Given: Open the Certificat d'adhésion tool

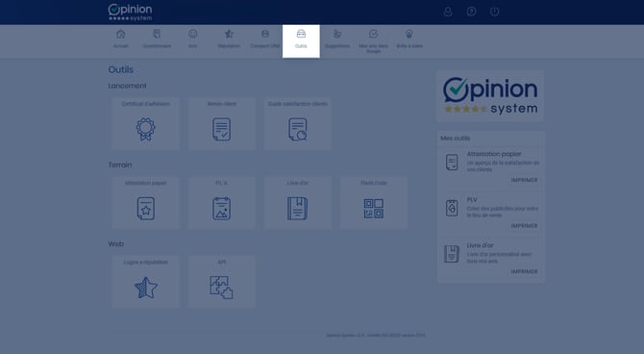Looking at the screenshot, I should (145, 123).
